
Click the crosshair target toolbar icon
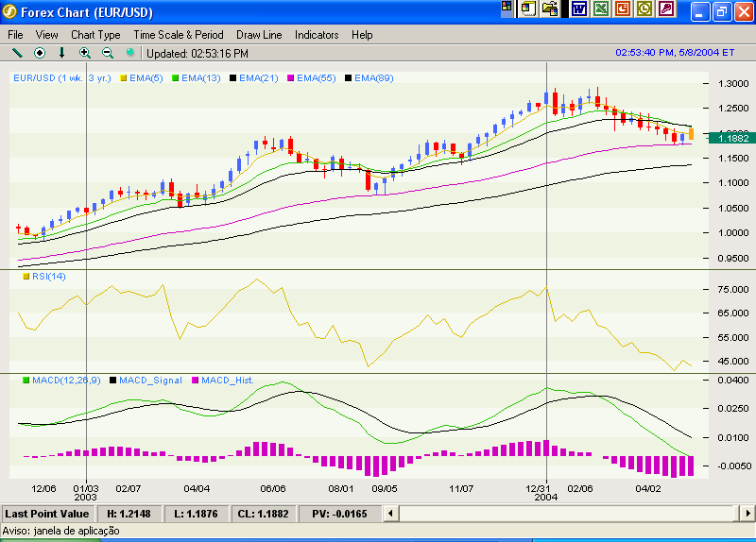(40, 53)
